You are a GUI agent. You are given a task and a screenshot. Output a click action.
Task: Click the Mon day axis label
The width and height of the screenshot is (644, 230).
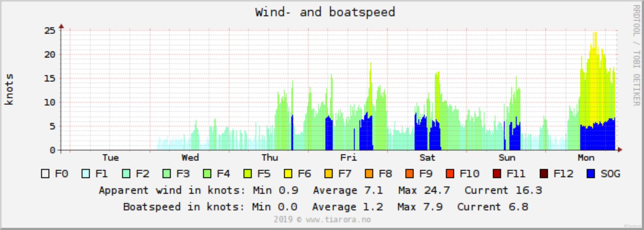point(586,158)
